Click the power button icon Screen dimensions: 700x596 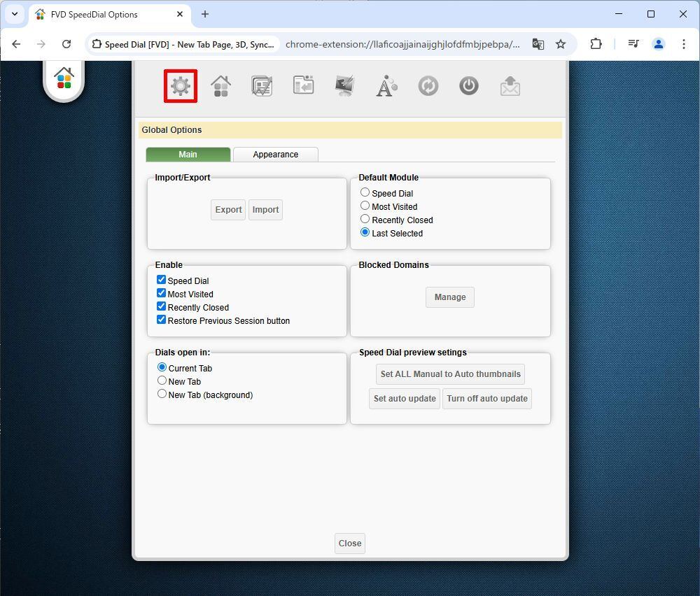(x=469, y=85)
